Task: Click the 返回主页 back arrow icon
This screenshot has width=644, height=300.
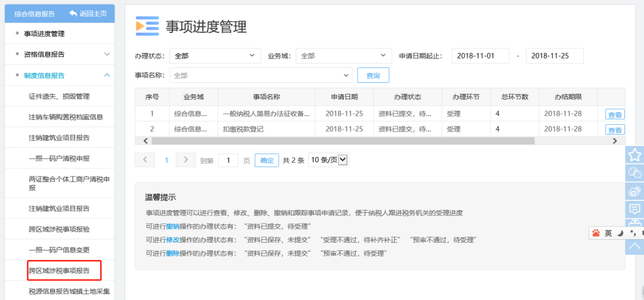Action: point(73,14)
